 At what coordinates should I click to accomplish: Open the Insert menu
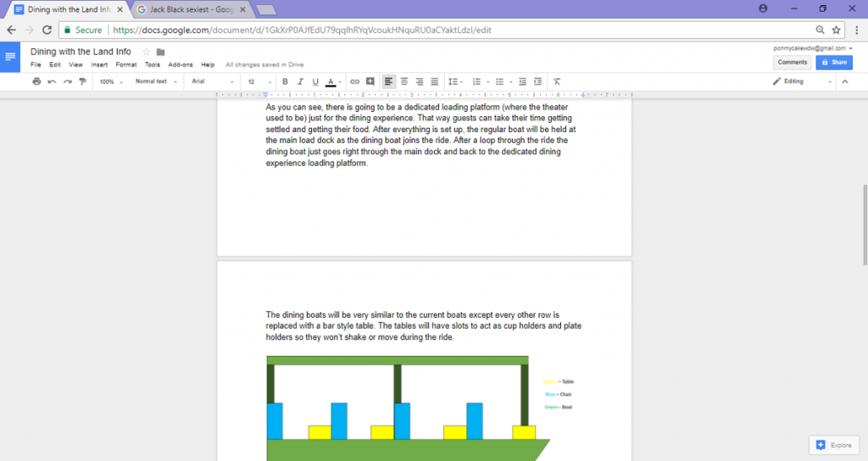pyautogui.click(x=99, y=64)
